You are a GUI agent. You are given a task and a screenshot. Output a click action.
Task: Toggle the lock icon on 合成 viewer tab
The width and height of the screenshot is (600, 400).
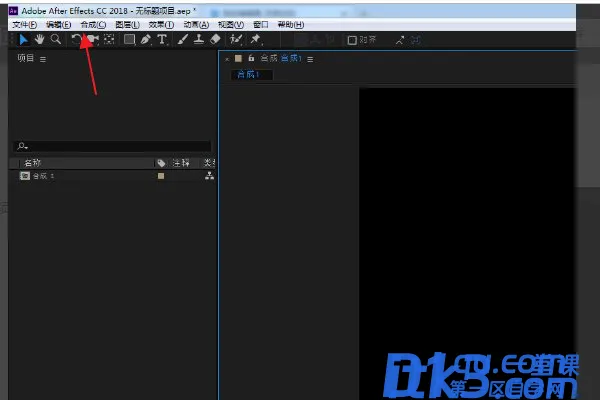(251, 58)
